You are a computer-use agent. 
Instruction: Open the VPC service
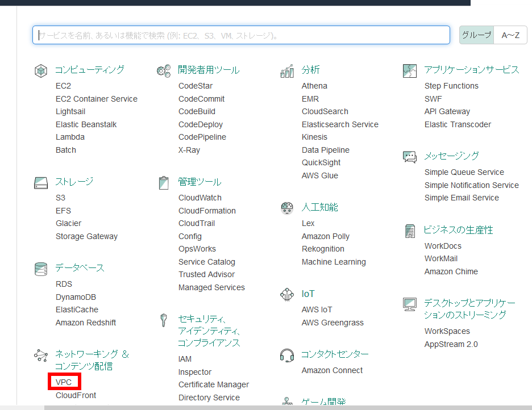(x=64, y=382)
